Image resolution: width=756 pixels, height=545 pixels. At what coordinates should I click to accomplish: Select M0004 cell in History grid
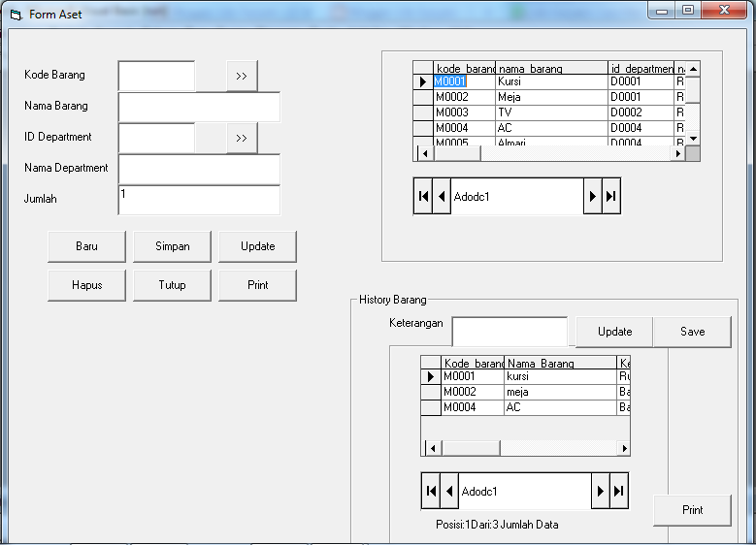coord(472,407)
